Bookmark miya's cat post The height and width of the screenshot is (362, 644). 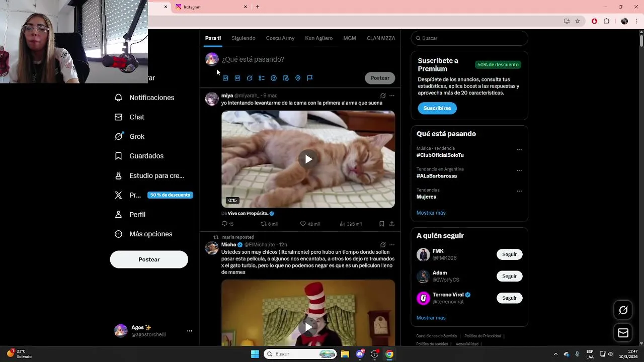click(382, 224)
